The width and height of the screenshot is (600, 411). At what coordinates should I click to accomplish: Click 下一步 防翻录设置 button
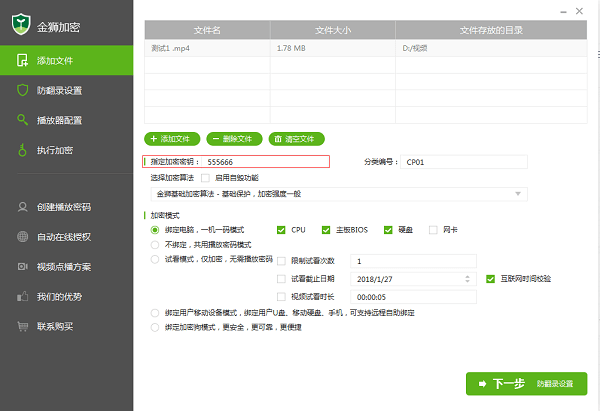[526, 383]
